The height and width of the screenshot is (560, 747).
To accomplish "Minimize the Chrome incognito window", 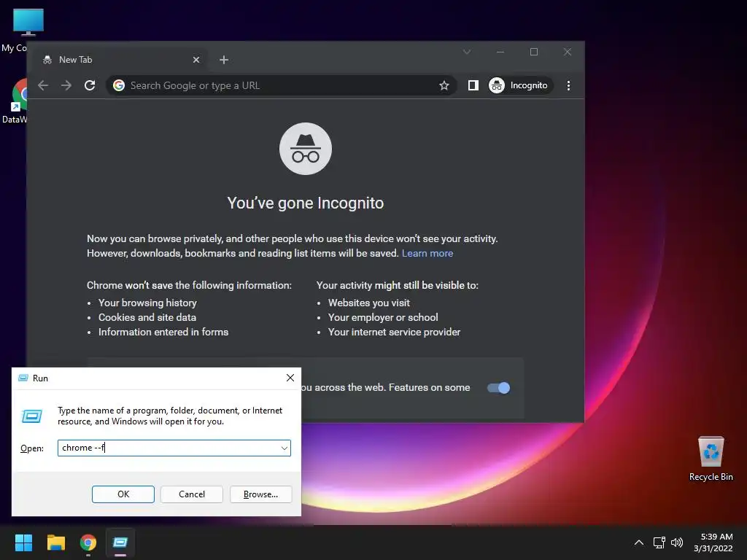I will coord(500,52).
